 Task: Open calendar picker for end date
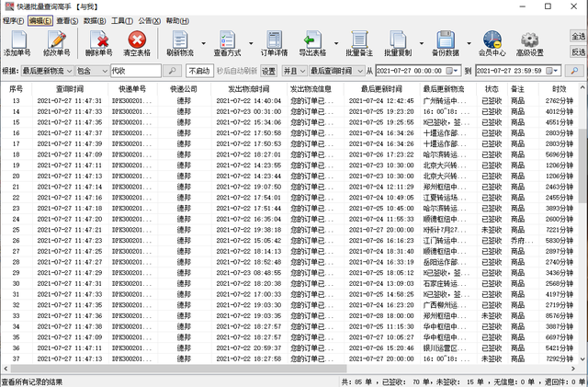point(552,71)
